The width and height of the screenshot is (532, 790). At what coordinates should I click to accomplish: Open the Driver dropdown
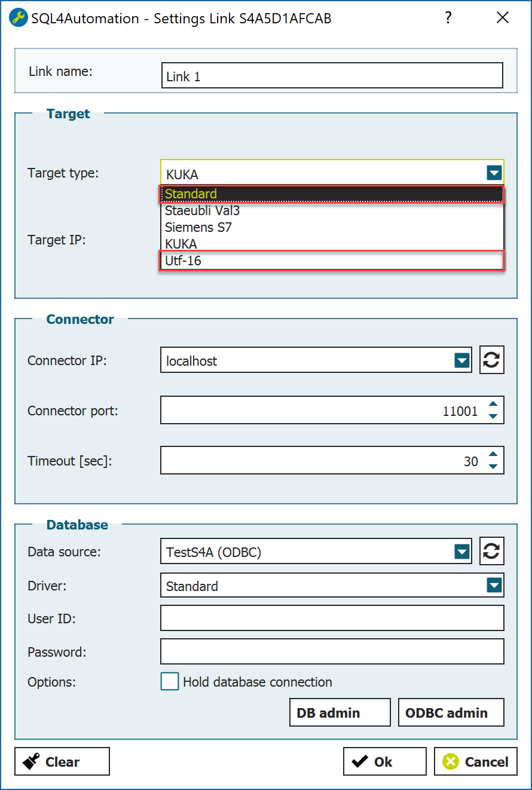click(494, 585)
